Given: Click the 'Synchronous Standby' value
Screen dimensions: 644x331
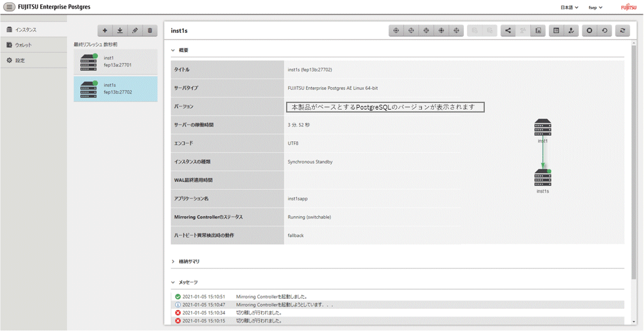Looking at the screenshot, I should pyautogui.click(x=310, y=162).
